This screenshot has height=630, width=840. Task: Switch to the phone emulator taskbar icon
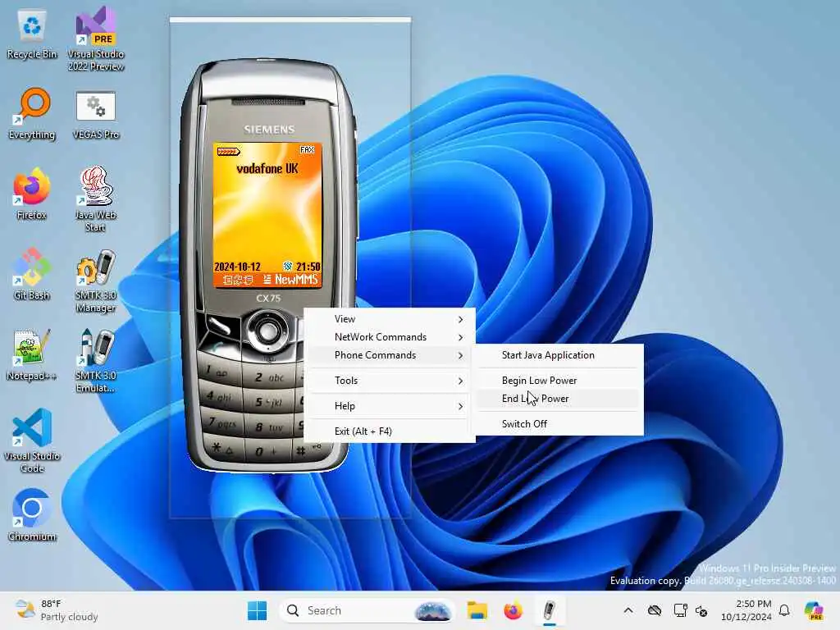[x=549, y=610]
